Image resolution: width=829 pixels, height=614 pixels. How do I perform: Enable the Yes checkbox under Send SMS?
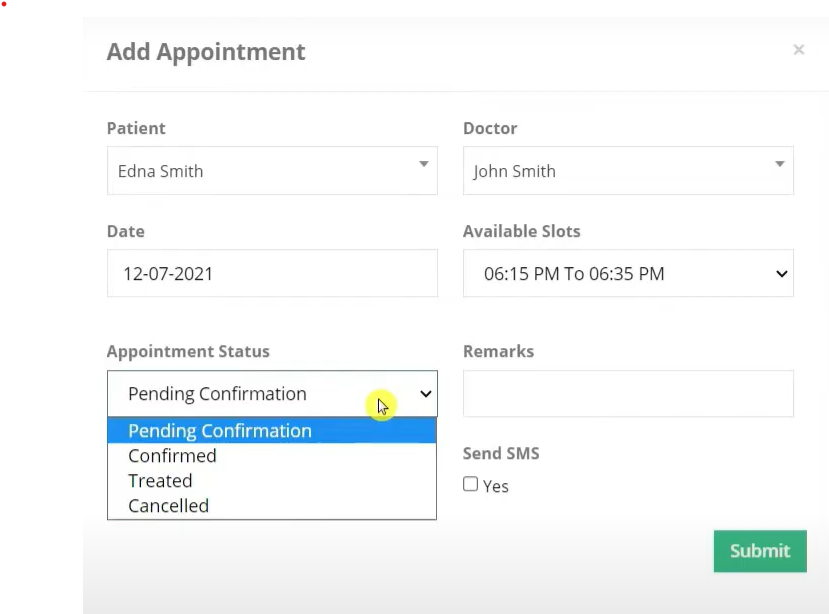tap(470, 484)
